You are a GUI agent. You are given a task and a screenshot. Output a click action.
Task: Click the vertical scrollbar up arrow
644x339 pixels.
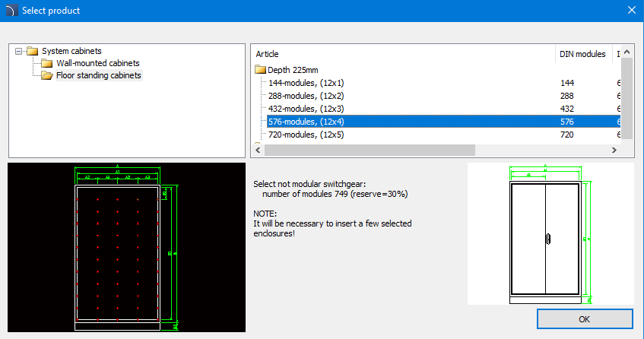click(x=628, y=52)
